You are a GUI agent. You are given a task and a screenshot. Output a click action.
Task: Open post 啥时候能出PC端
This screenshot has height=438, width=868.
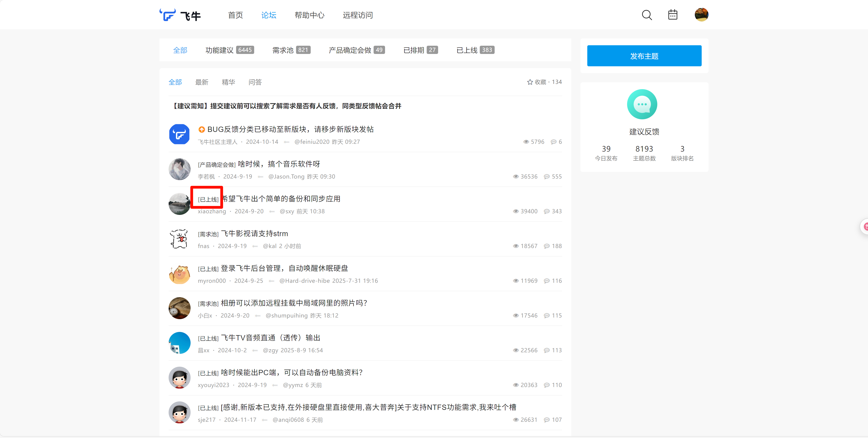pos(291,372)
